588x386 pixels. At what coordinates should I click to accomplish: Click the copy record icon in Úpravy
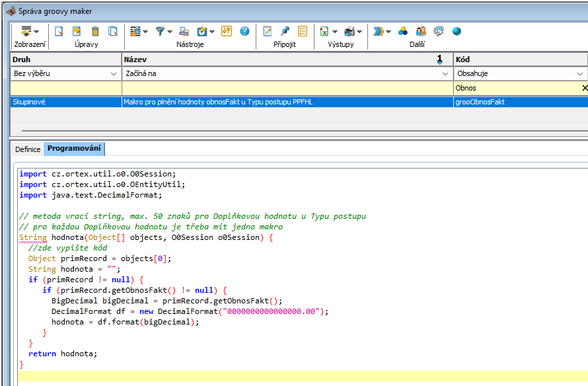coord(113,31)
